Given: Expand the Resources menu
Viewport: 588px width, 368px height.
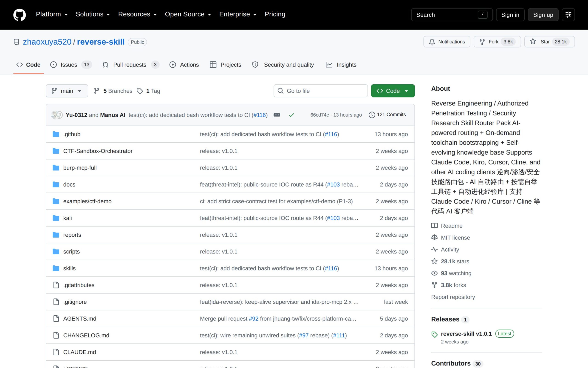Looking at the screenshot, I should [x=137, y=14].
